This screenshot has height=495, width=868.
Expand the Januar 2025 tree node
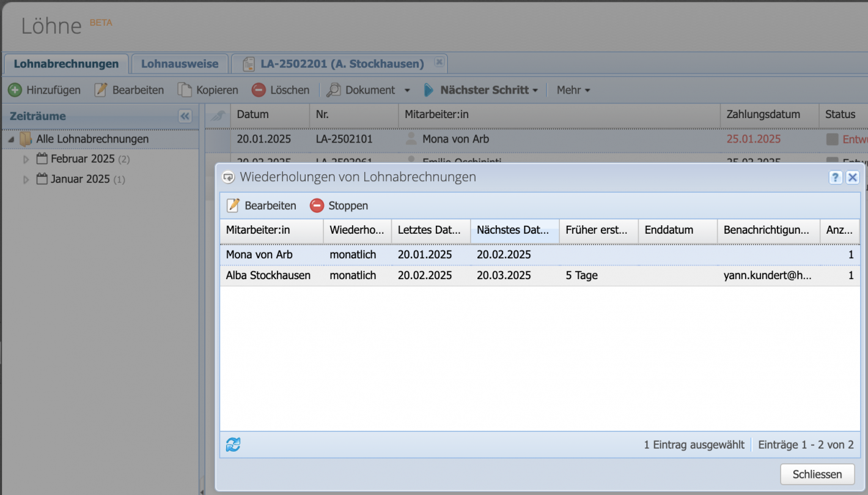(x=26, y=180)
